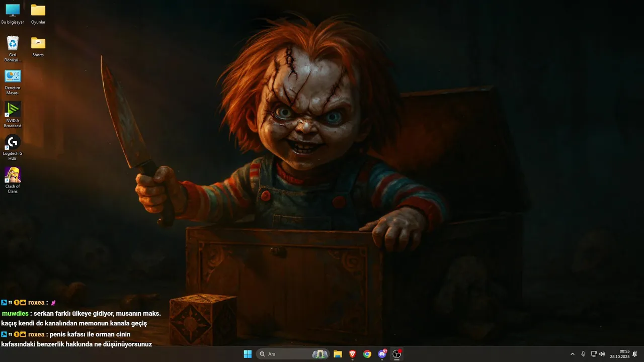This screenshot has width=644, height=362.
Task: Open Discord from the taskbar
Action: point(382,354)
